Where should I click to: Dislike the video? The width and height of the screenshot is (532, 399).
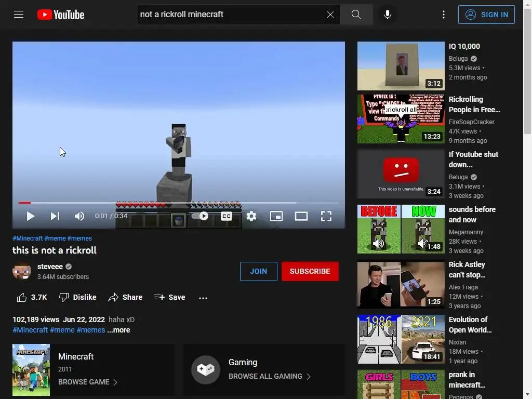click(78, 297)
